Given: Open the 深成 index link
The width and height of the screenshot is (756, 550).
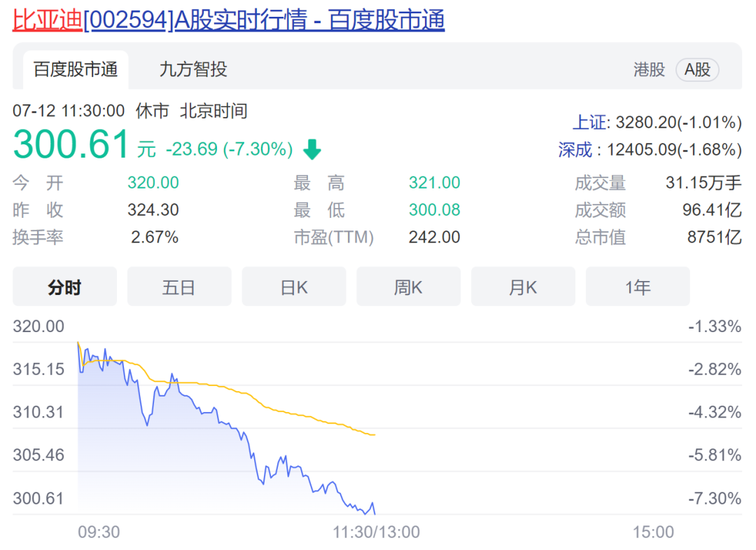Looking at the screenshot, I should (575, 149).
